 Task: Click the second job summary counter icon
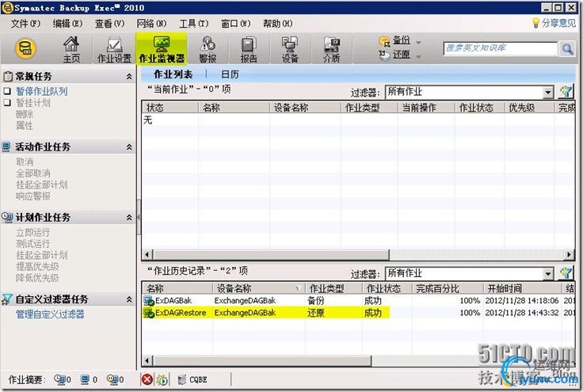click(85, 379)
